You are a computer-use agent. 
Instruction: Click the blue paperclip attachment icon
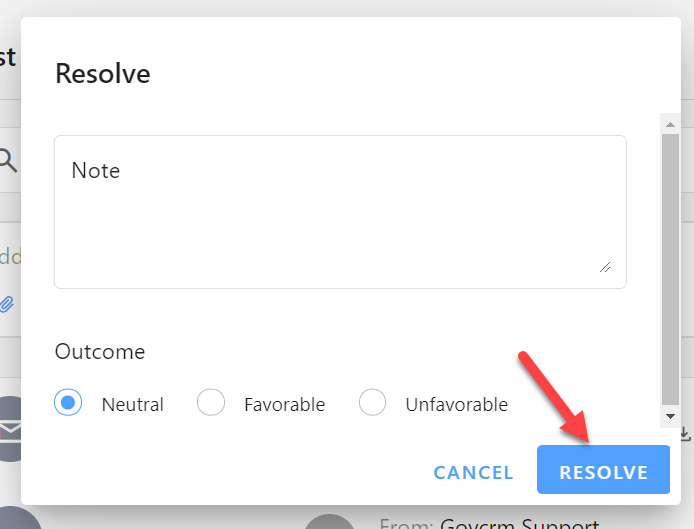pyautogui.click(x=7, y=305)
